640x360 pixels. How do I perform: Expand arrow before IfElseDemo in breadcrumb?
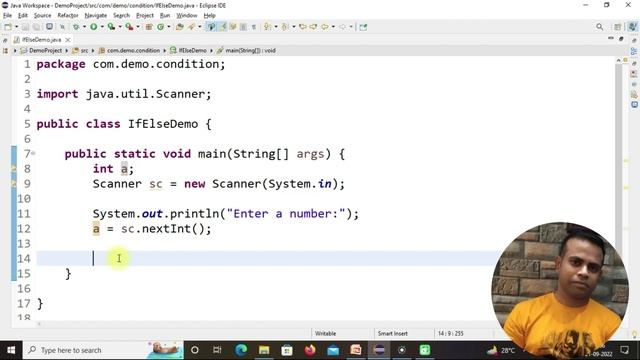click(165, 51)
